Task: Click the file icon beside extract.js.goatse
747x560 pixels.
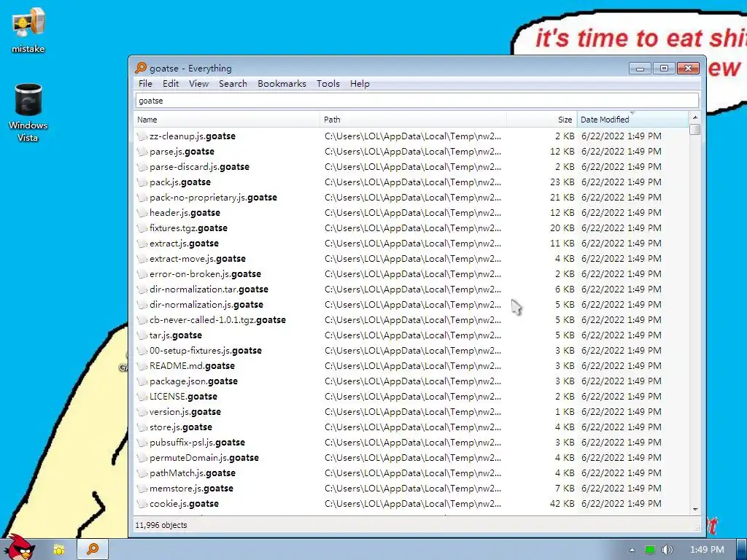Action: [x=142, y=244]
